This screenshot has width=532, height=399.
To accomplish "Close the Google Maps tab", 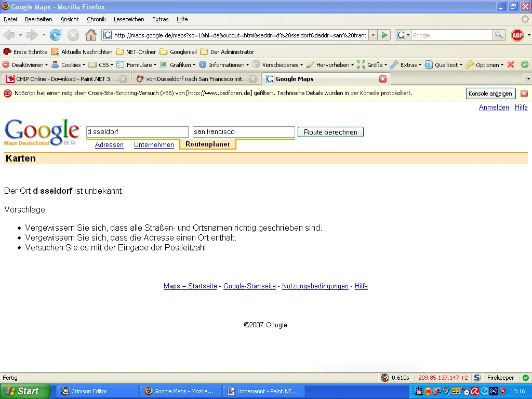I will (x=383, y=79).
